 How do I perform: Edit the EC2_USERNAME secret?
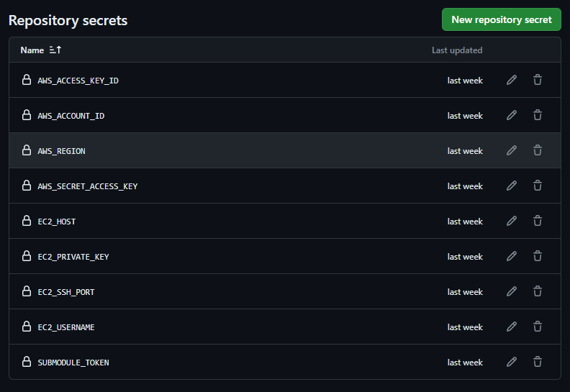point(512,327)
